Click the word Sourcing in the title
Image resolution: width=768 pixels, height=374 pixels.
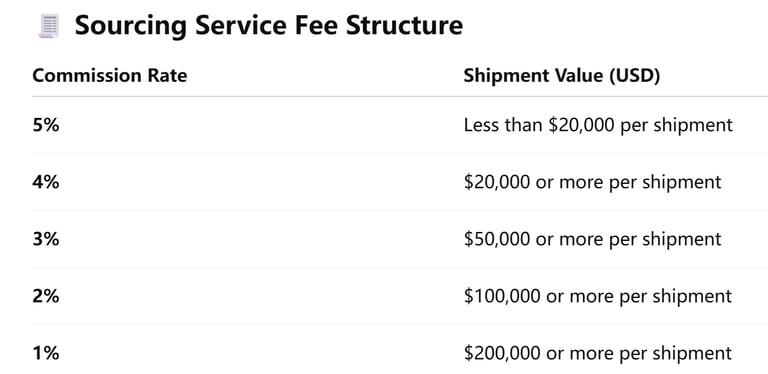[130, 26]
